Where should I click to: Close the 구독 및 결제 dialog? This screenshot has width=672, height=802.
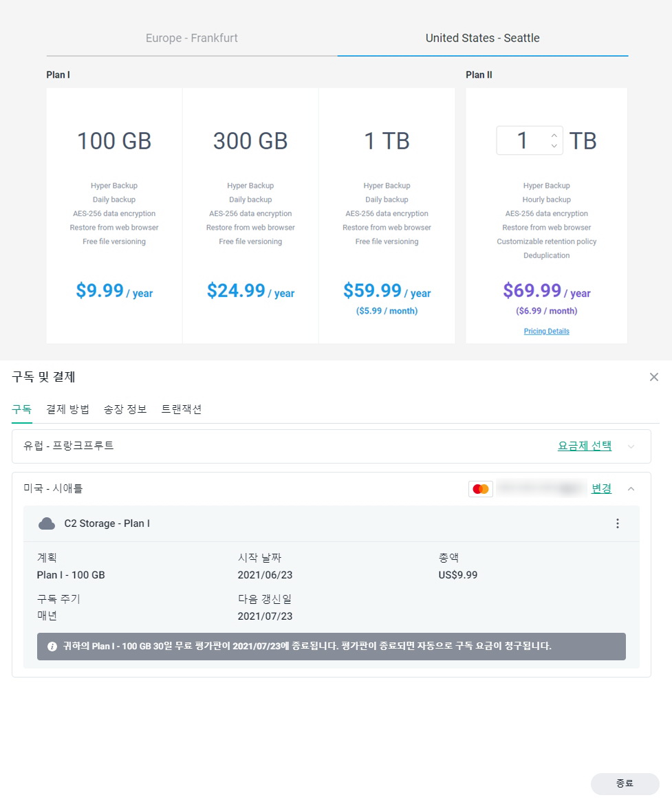click(x=653, y=377)
